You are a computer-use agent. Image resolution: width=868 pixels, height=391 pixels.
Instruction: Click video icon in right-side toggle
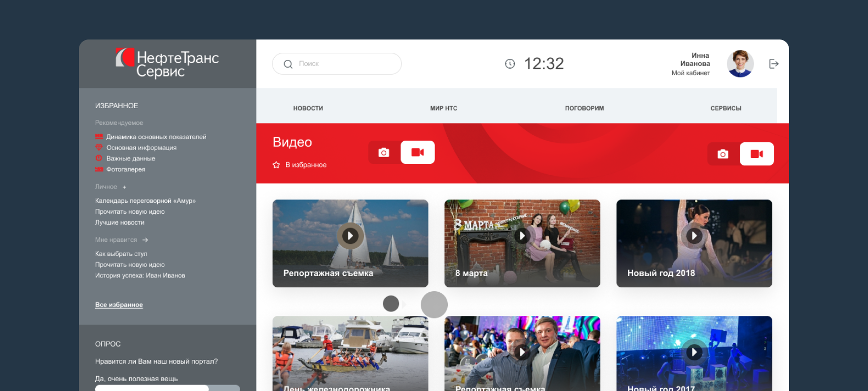pos(757,154)
